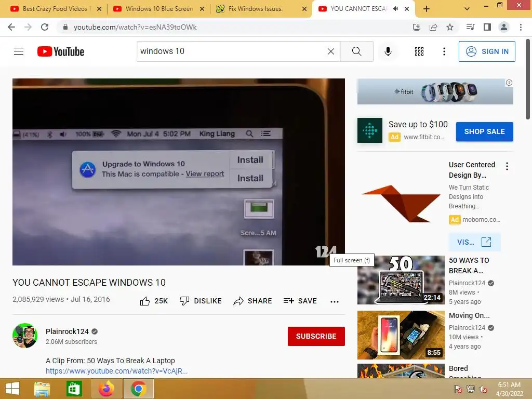
Task: Close the Best Crazy Food Videos tab
Action: (x=99, y=9)
